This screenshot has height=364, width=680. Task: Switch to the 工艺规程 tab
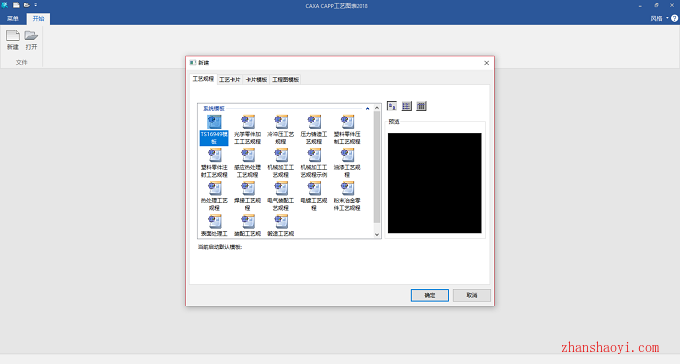click(203, 79)
